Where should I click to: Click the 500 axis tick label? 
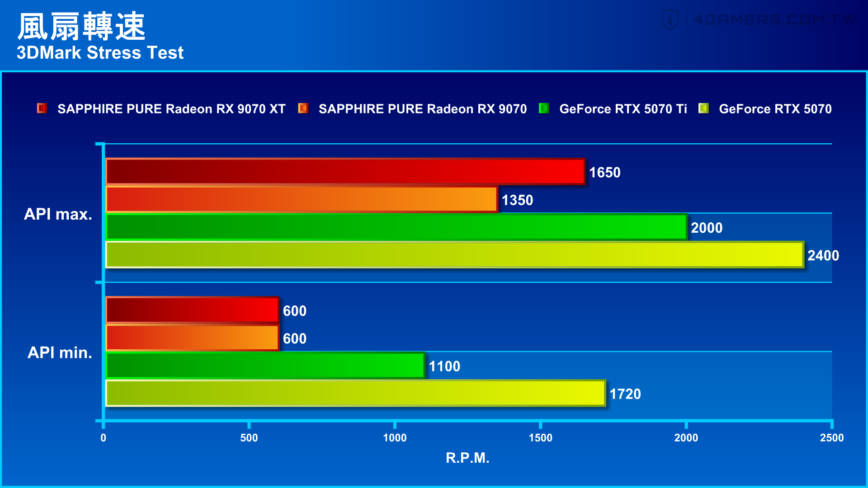point(249,438)
